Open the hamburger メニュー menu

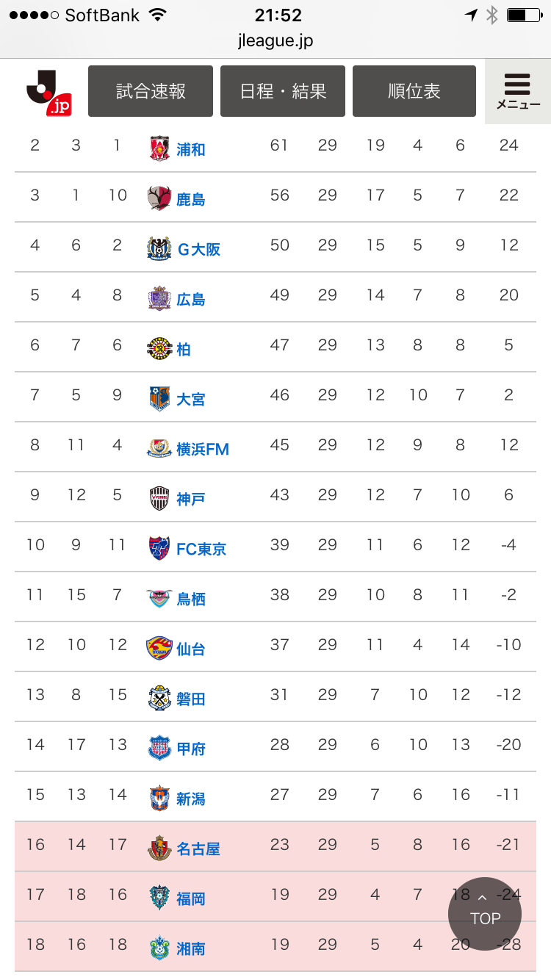(x=517, y=91)
